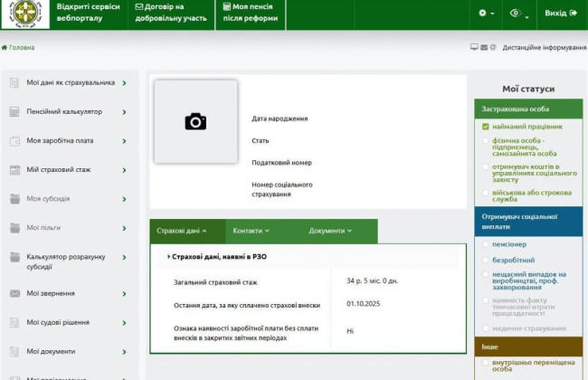The image size is (588, 380).
Task: Open Мій страховий стаж link
Action: click(59, 169)
